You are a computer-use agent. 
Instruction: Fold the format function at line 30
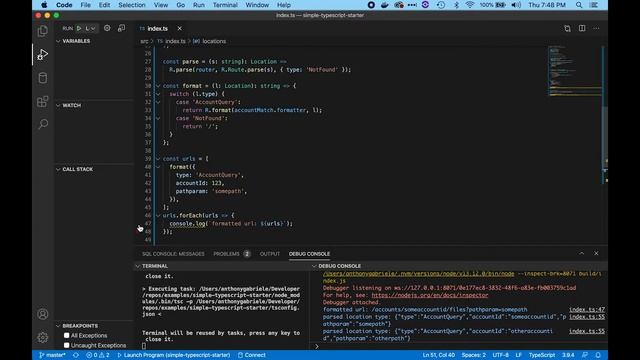tap(158, 86)
